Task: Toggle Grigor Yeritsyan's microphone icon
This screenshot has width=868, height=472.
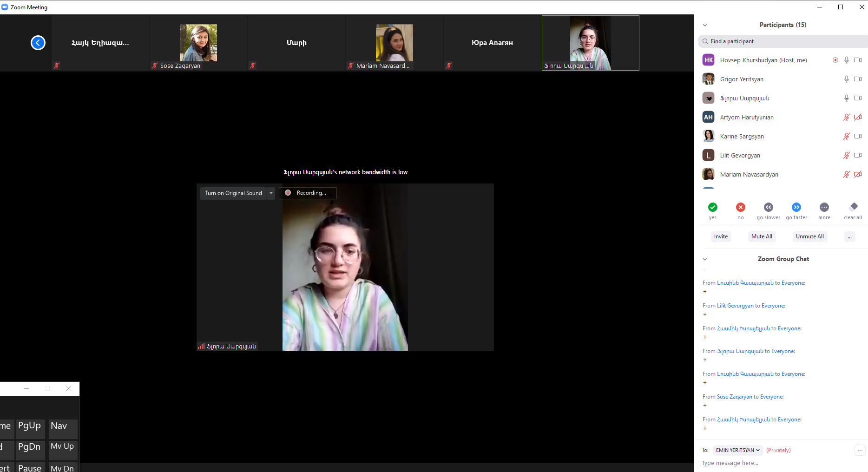Action: (847, 79)
